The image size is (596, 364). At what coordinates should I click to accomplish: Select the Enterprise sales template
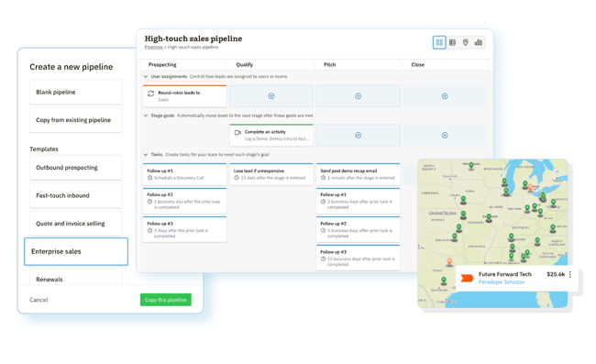click(x=75, y=251)
